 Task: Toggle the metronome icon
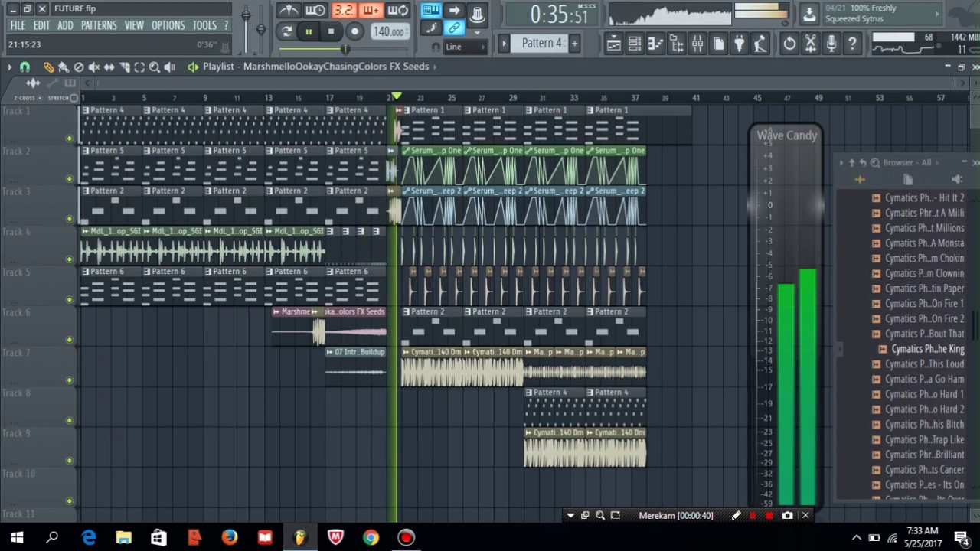pos(288,10)
